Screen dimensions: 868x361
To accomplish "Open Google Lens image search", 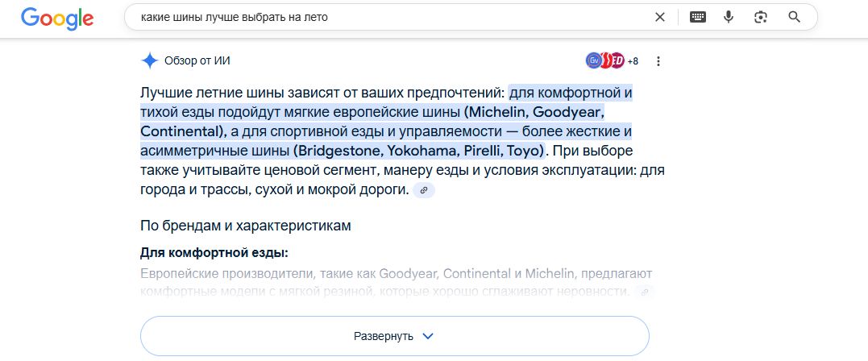I will [760, 17].
